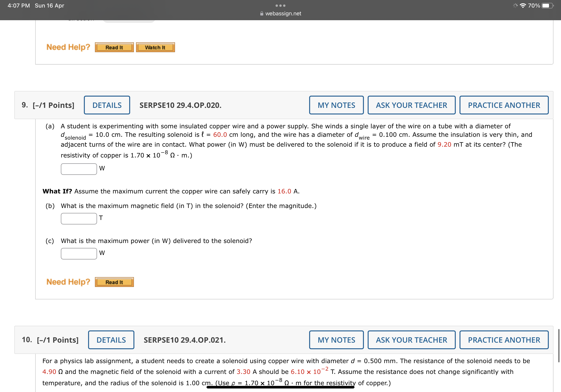Click the page scrollbar on right edge
This screenshot has height=392, width=561.
(x=559, y=345)
